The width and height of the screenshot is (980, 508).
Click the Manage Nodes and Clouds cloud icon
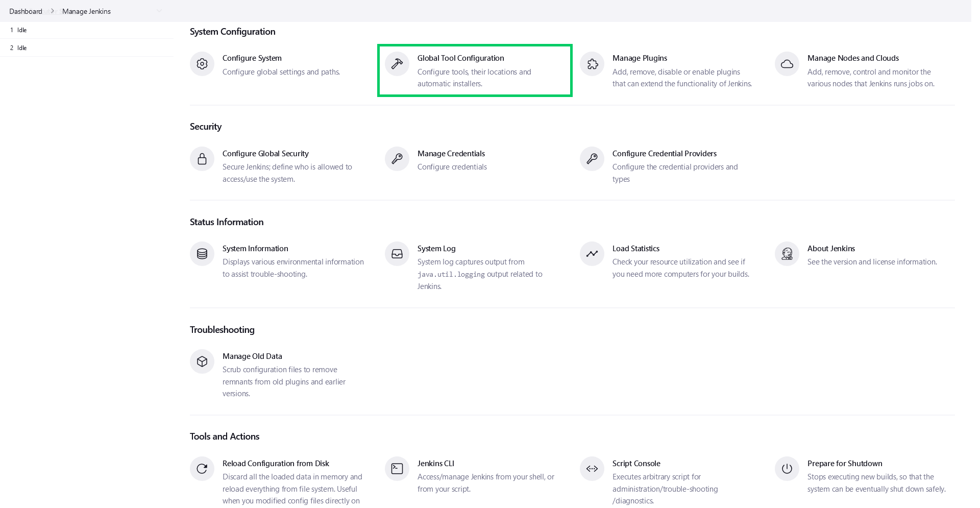787,64
